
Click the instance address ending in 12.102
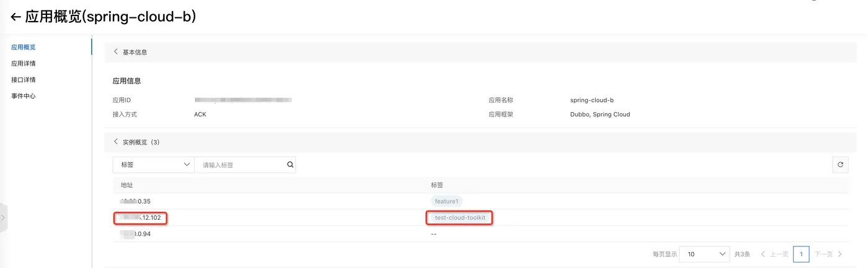(x=141, y=218)
